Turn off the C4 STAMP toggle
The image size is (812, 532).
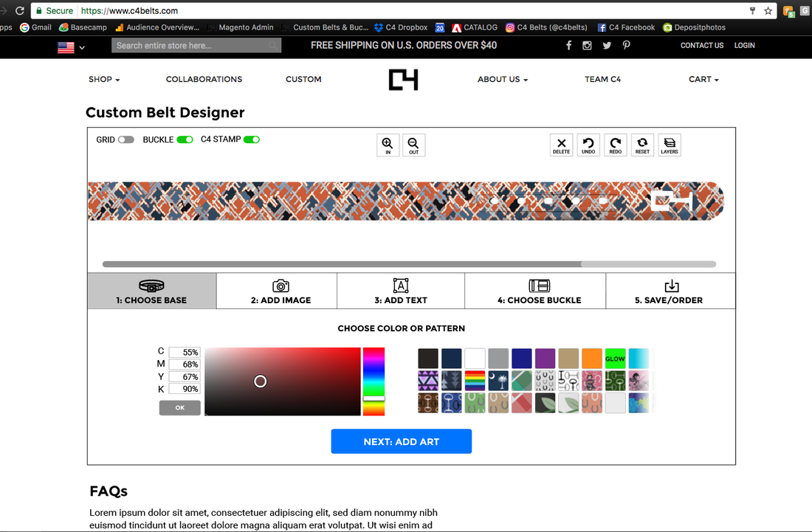tap(252, 139)
